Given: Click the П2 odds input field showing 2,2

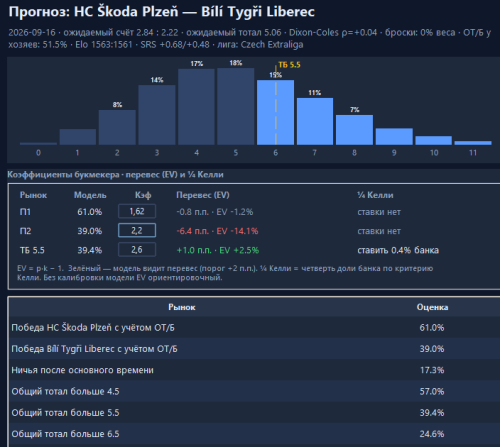Looking at the screenshot, I should coord(137,230).
